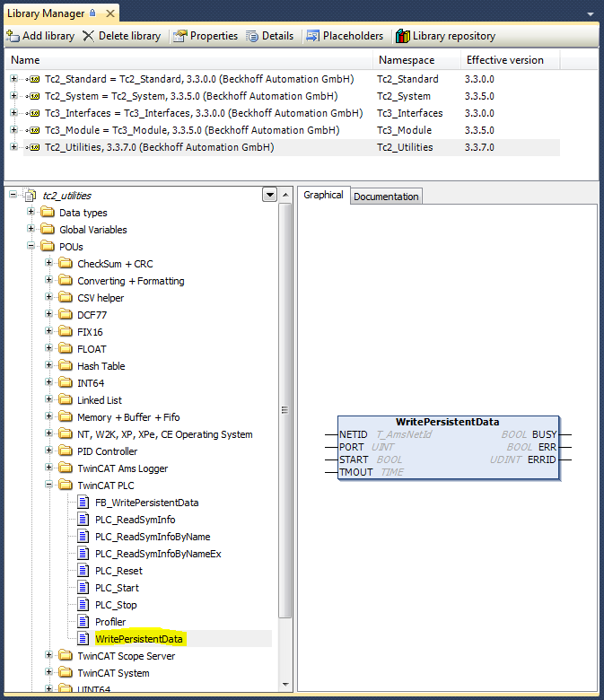The image size is (604, 700).
Task: Click the PLC_ReadSymInfo document icon
Action: [x=83, y=519]
